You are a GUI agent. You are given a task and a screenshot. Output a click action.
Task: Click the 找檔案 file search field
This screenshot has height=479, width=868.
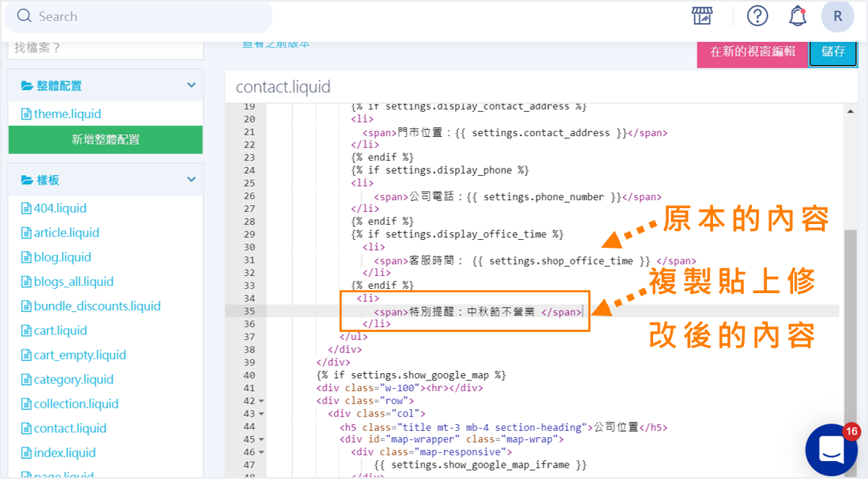tap(105, 49)
